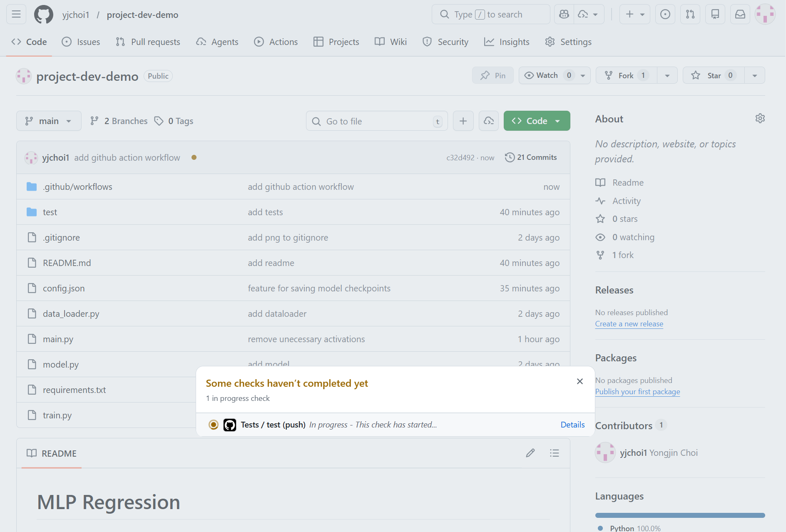Click the Python 100% language bar

point(680,515)
